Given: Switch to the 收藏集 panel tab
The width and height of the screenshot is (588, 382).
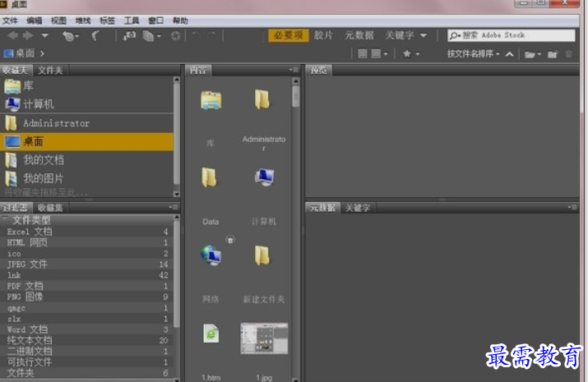Looking at the screenshot, I should (x=50, y=208).
